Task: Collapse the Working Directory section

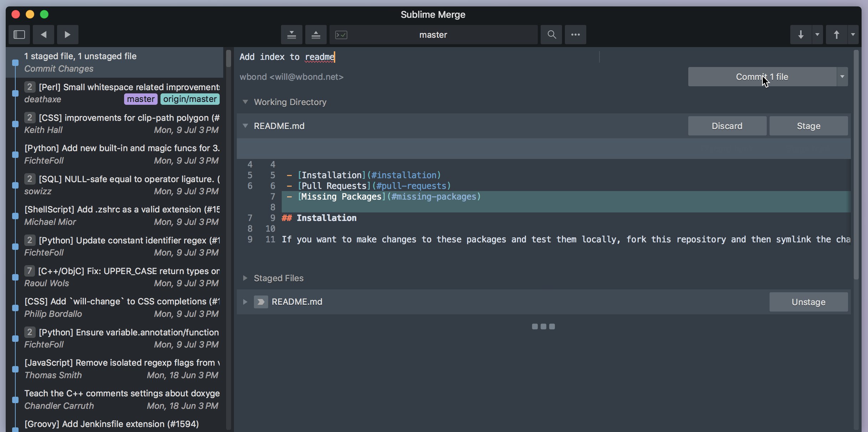Action: point(245,102)
